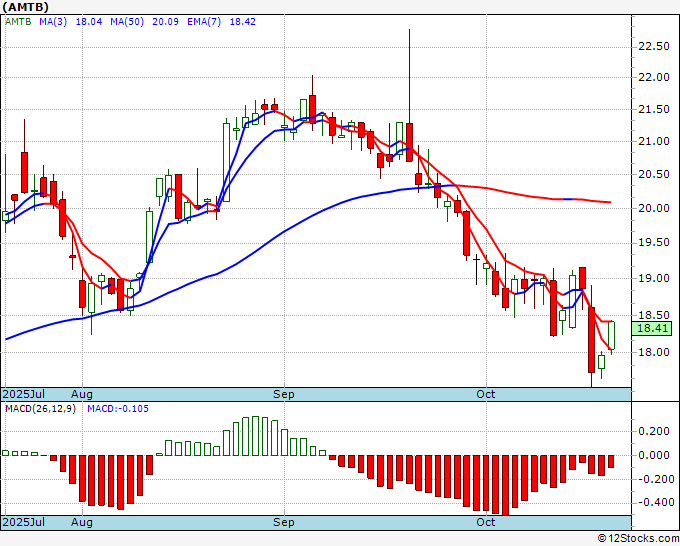
Task: Click the right end of the MA(50) line
Action: pos(609,202)
